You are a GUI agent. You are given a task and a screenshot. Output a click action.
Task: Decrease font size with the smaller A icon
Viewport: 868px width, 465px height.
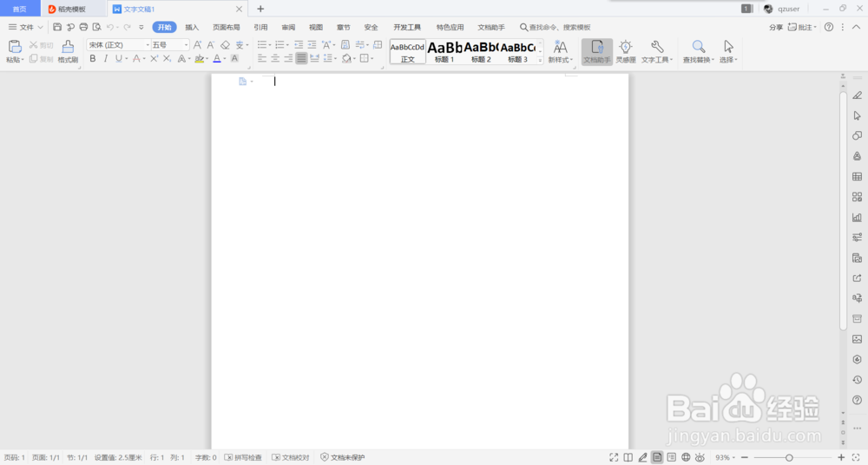tap(211, 45)
